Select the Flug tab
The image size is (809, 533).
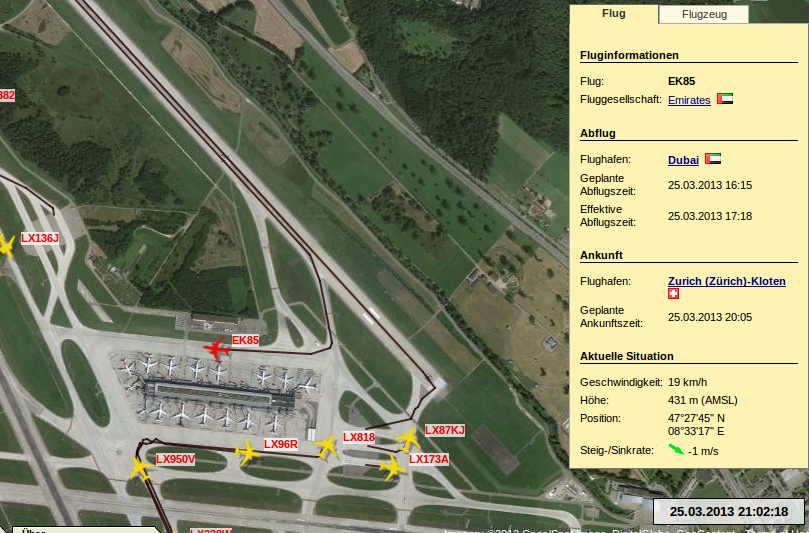coord(614,14)
